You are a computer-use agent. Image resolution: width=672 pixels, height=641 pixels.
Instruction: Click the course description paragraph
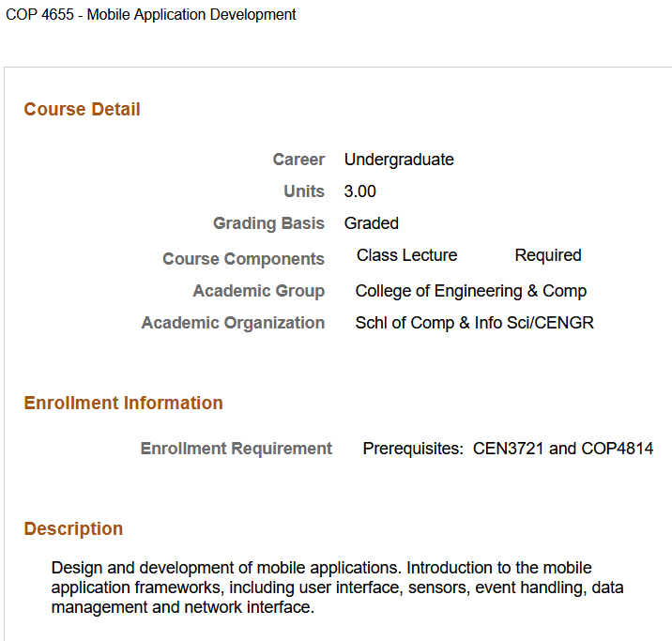[337, 588]
